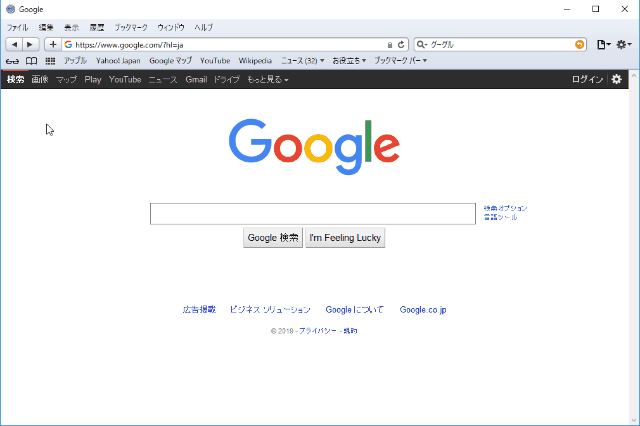
Task: Expand the お役立ち bookmarks folder
Action: click(x=349, y=61)
